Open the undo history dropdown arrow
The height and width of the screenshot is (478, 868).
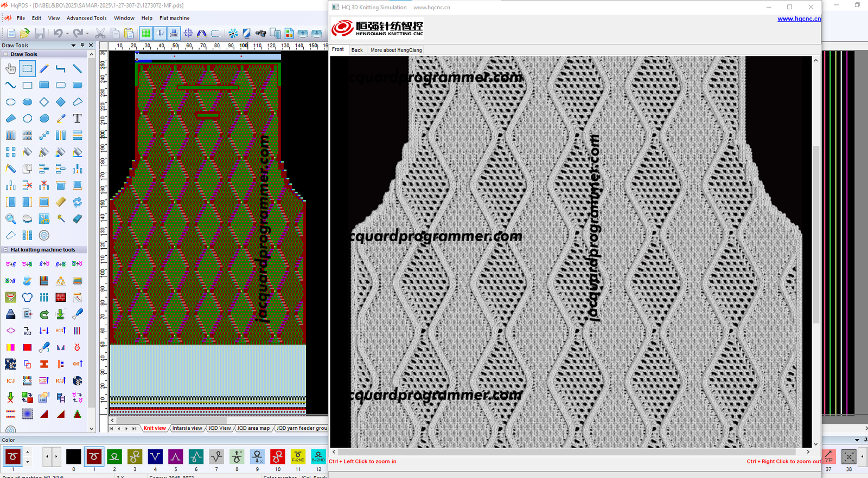(x=67, y=34)
